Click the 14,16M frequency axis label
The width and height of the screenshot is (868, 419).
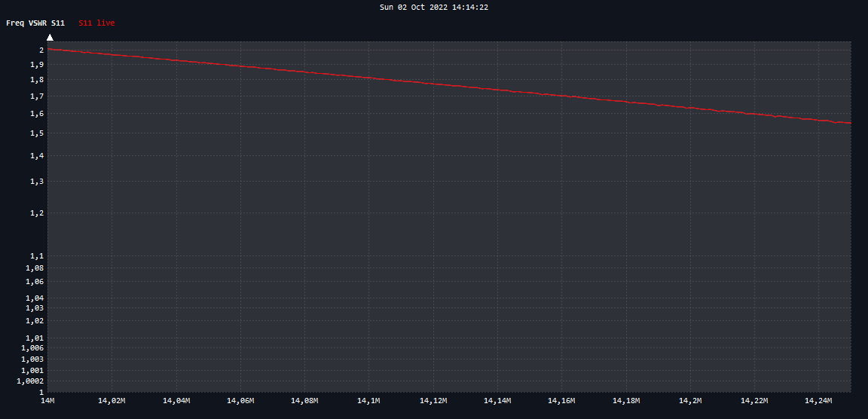tap(561, 400)
